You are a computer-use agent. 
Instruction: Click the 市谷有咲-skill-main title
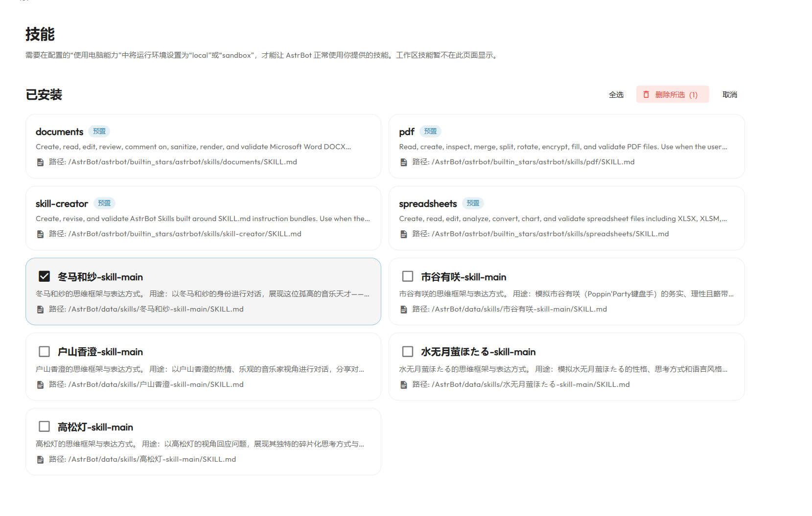464,277
